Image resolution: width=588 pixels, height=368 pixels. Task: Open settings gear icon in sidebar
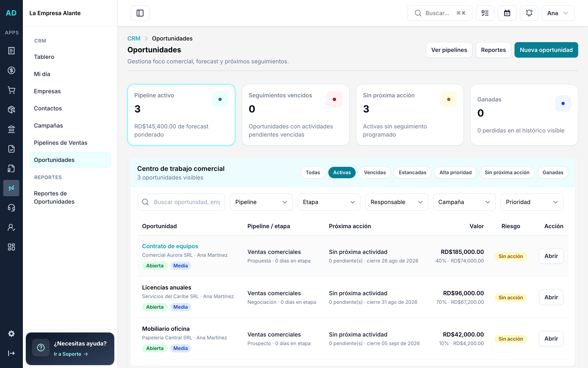(x=11, y=334)
